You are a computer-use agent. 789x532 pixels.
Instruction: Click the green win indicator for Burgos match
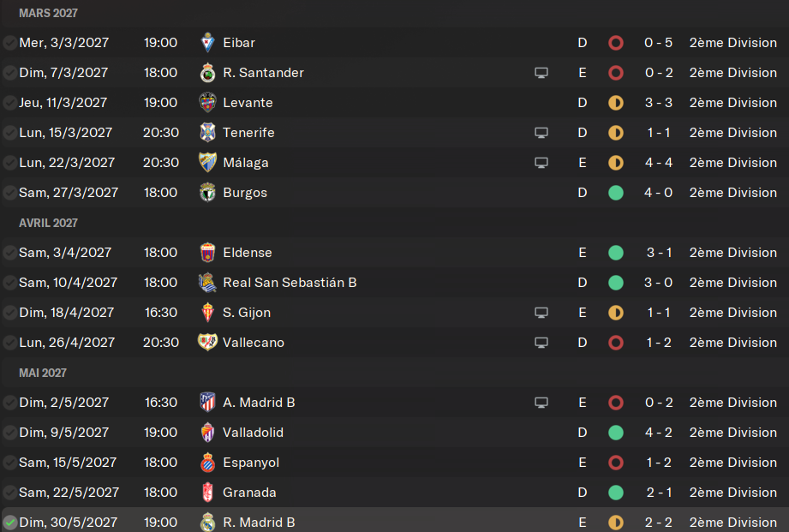[x=616, y=193]
